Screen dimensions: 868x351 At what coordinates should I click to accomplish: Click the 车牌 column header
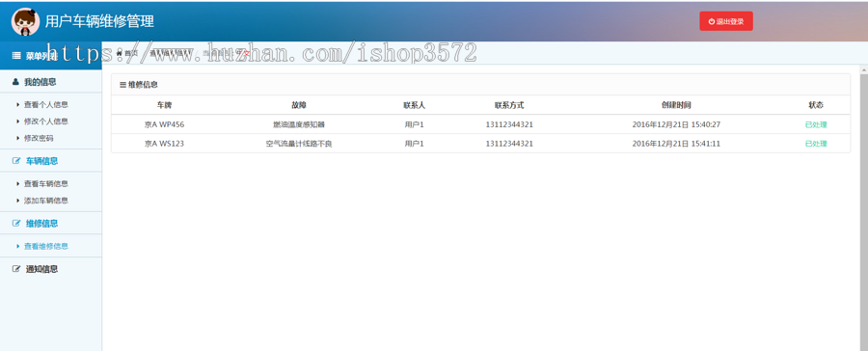[164, 105]
